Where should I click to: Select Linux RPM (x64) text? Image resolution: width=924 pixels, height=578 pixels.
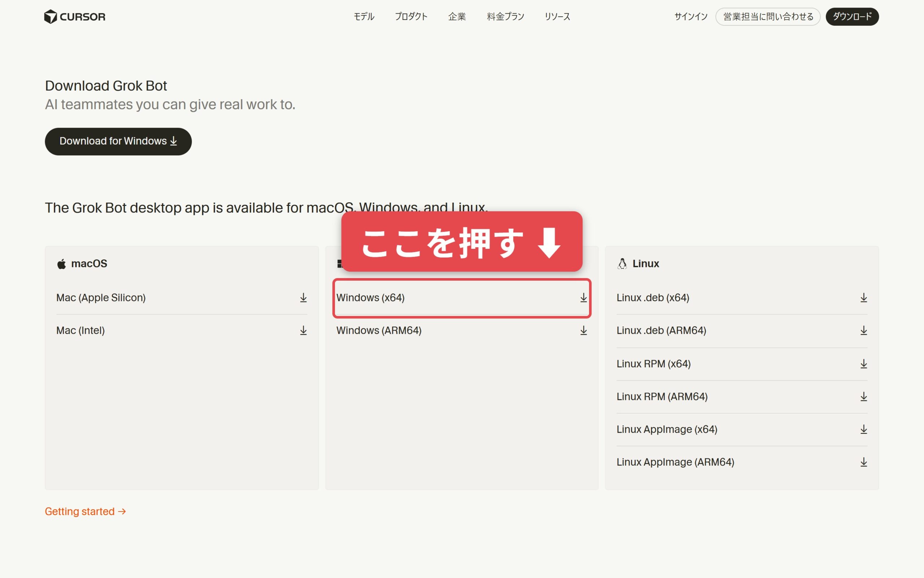(x=654, y=364)
